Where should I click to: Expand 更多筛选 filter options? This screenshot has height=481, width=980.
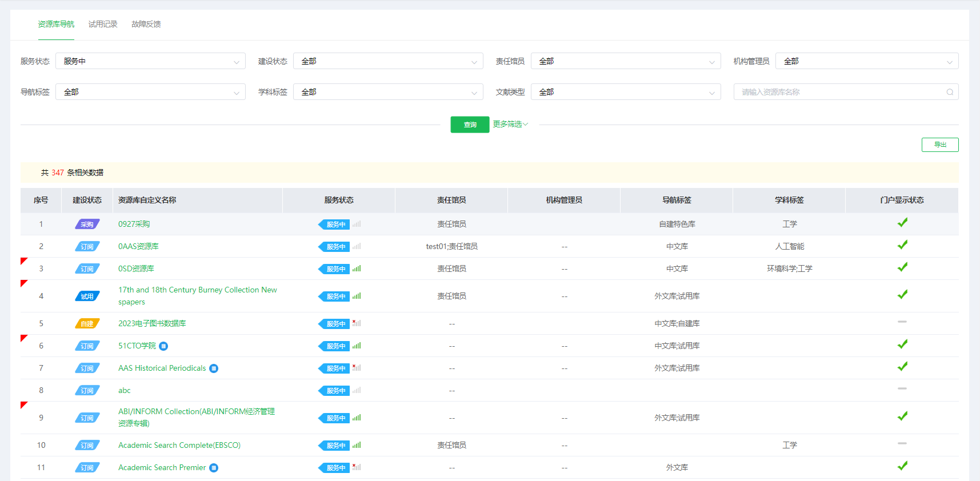(x=510, y=124)
